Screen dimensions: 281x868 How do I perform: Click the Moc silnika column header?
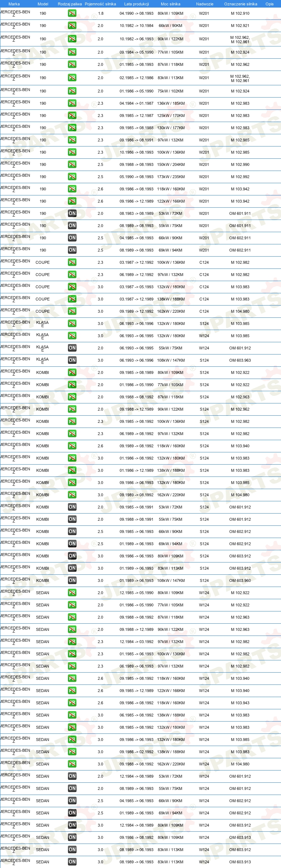pyautogui.click(x=171, y=4)
